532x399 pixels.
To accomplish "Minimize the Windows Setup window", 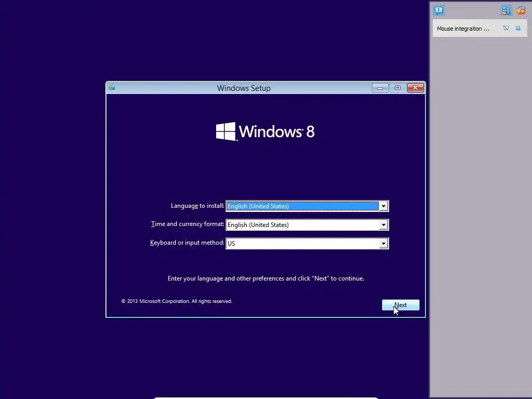I will 380,88.
